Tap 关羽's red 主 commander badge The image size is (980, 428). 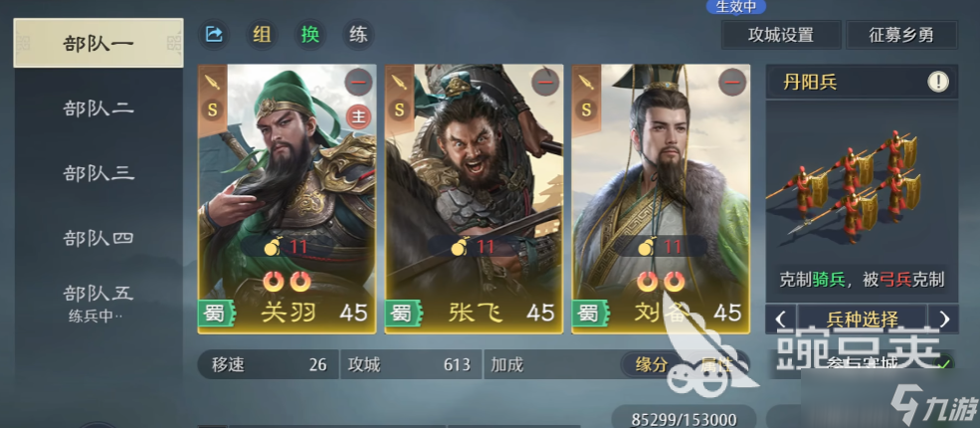(358, 116)
